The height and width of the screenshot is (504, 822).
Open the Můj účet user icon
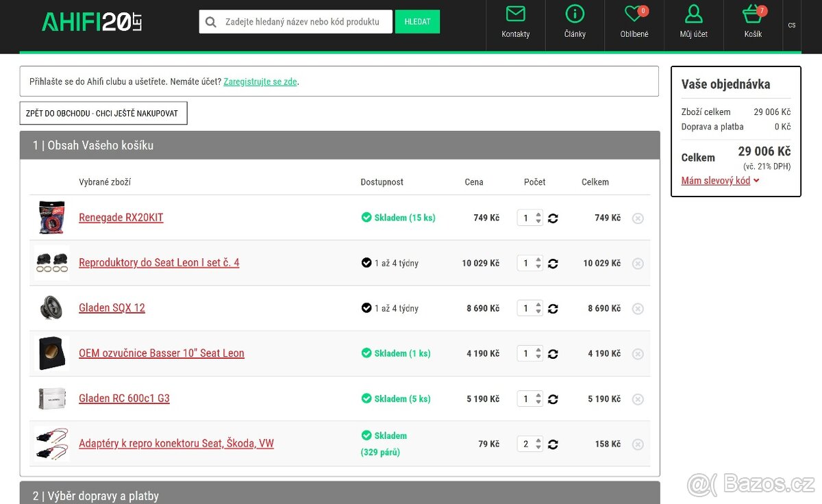[x=693, y=14]
